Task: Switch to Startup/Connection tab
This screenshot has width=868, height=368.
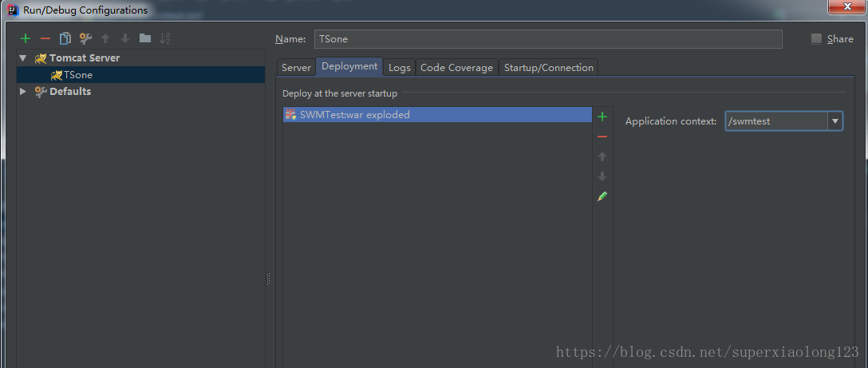Action: pos(548,67)
